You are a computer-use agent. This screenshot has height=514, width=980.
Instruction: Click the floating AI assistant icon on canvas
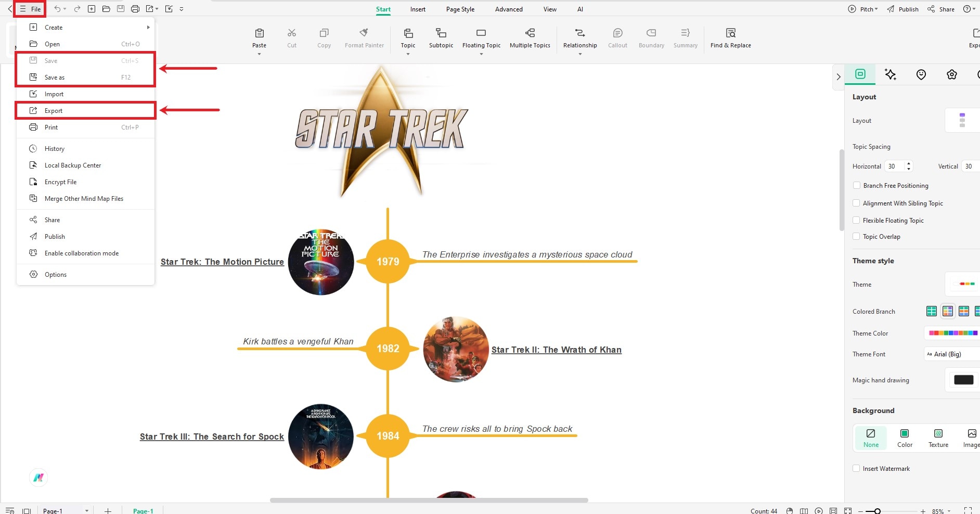coord(38,477)
